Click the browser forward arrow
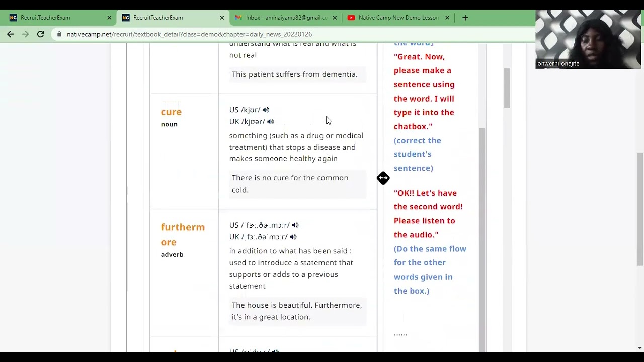 (25, 34)
